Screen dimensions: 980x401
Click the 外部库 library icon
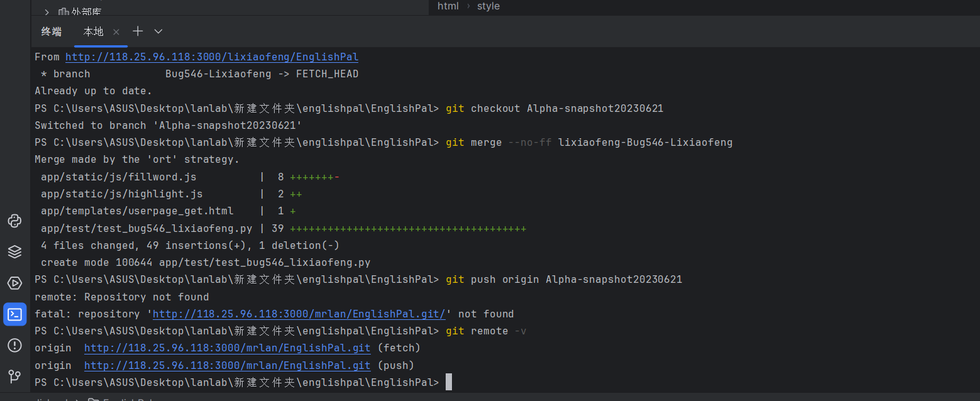tap(63, 11)
